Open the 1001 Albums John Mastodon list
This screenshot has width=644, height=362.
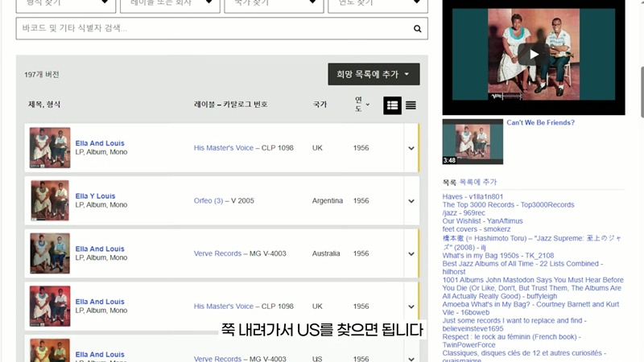click(x=533, y=288)
